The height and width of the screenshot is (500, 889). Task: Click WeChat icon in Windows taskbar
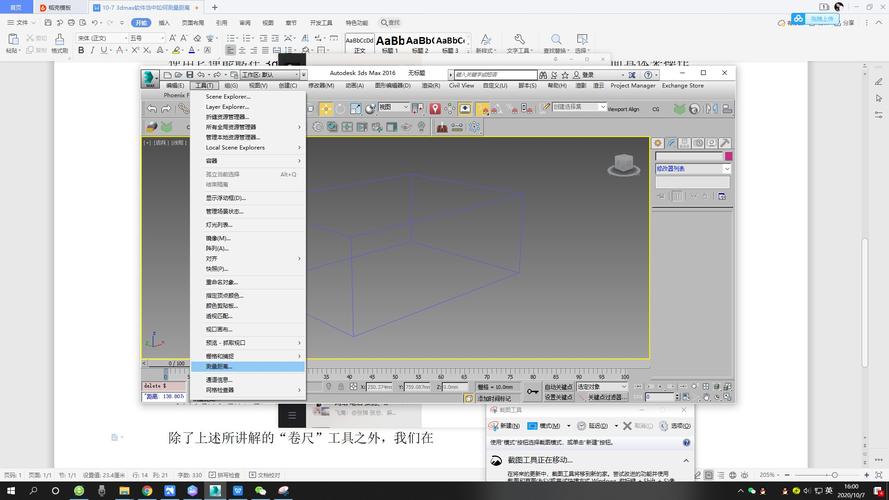pos(261,491)
